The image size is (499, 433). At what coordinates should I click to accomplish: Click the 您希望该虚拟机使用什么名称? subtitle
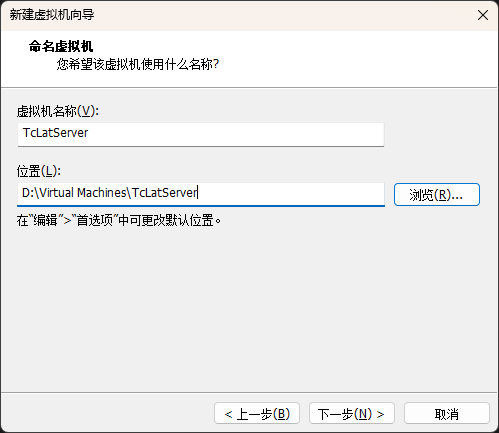[138, 64]
